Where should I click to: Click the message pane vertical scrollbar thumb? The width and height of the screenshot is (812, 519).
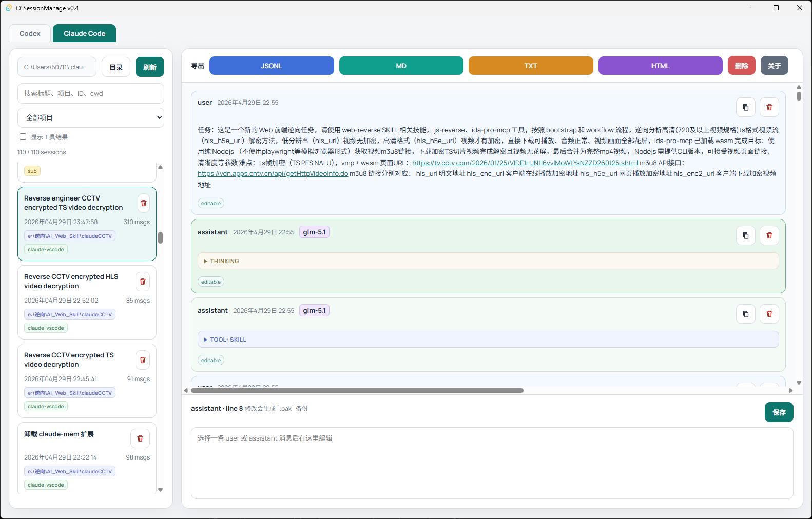(x=799, y=96)
